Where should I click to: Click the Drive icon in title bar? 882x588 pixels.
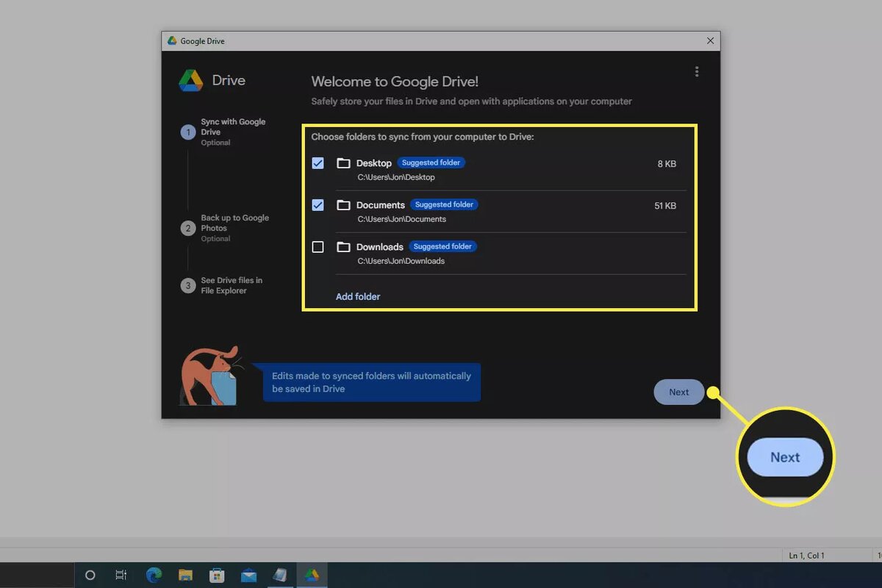coord(172,41)
